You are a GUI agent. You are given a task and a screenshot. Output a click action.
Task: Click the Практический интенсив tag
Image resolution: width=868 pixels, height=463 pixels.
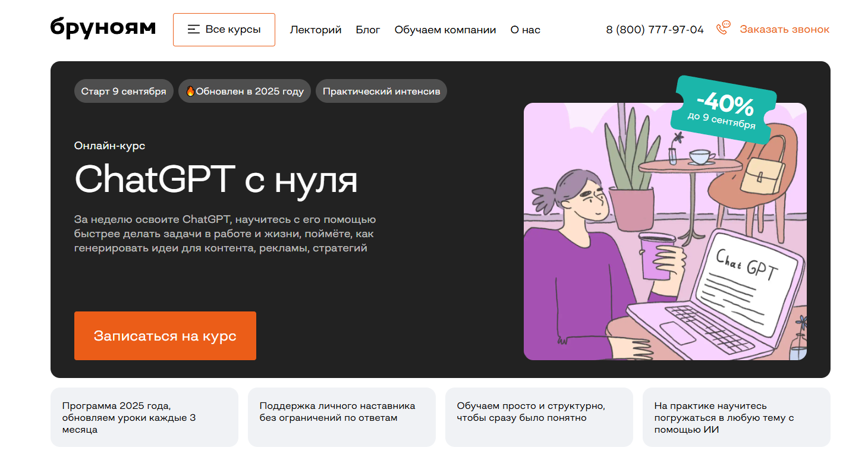pos(381,92)
